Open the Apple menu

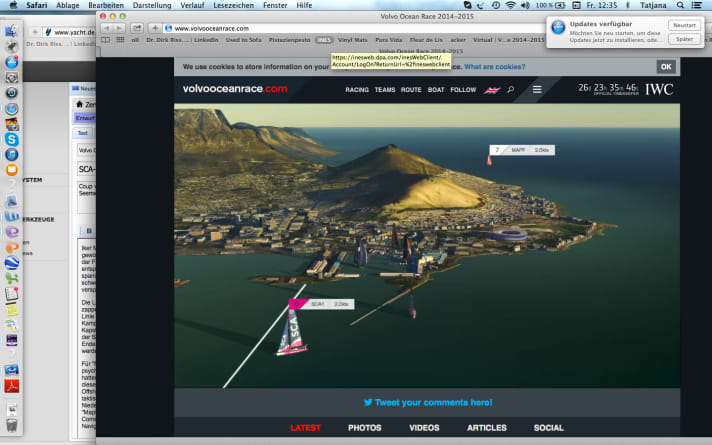[x=13, y=5]
